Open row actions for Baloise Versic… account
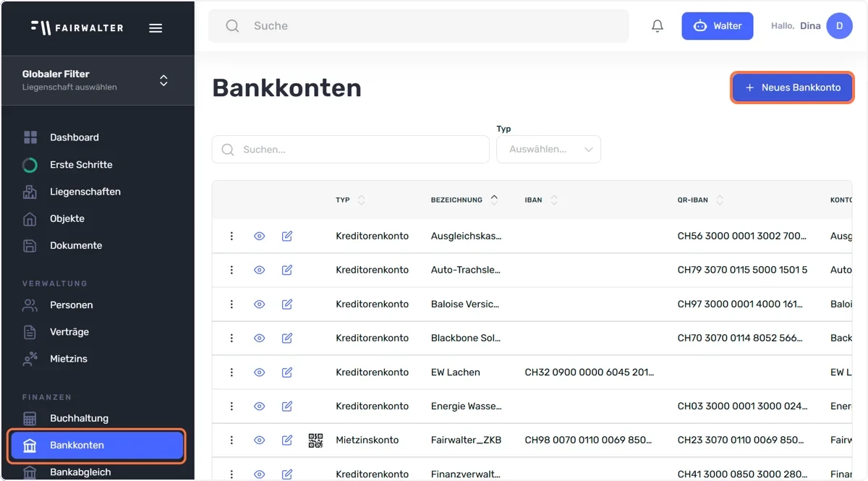This screenshot has width=868, height=481. point(231,304)
